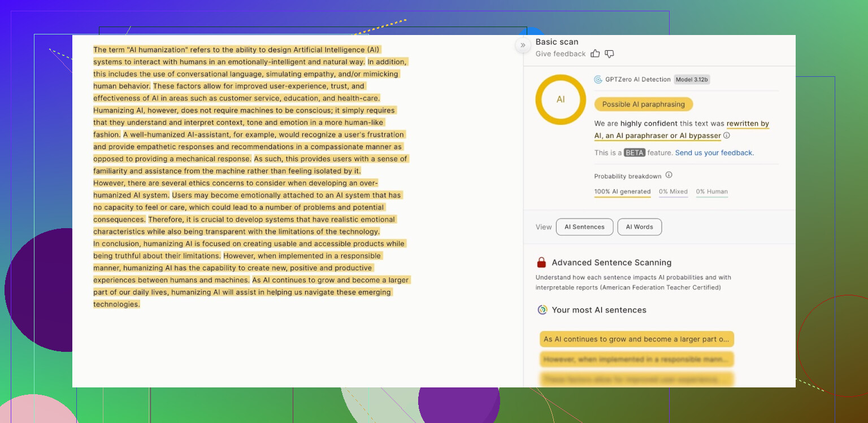Click the thumbs down feedback icon

tap(609, 54)
